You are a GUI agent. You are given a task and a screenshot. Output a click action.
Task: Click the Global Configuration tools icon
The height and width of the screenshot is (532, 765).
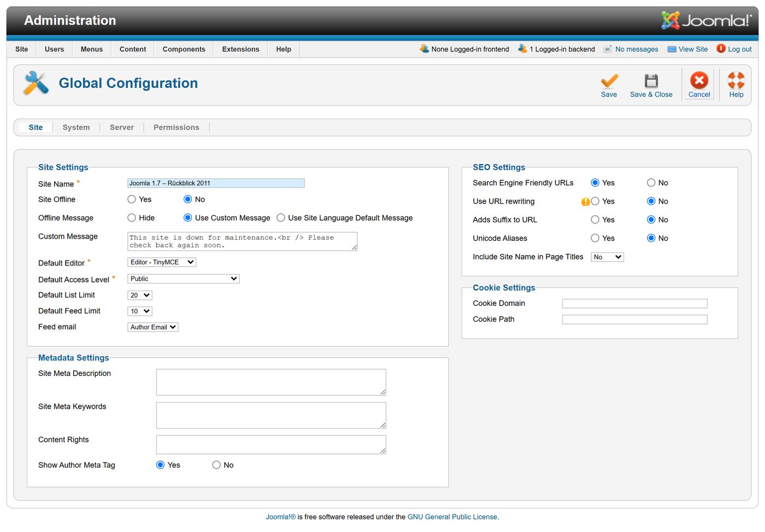pyautogui.click(x=36, y=83)
